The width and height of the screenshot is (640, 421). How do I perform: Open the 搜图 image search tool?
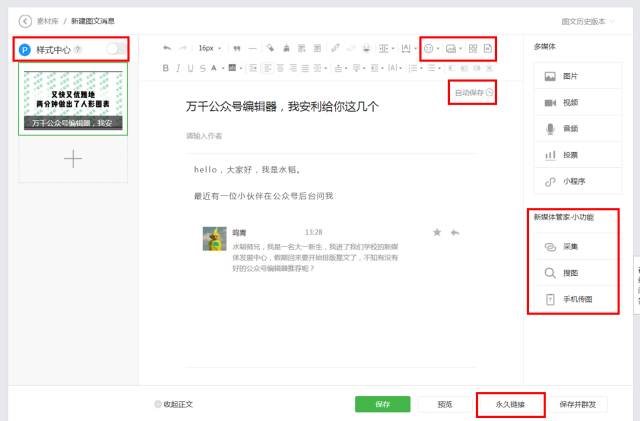(575, 273)
